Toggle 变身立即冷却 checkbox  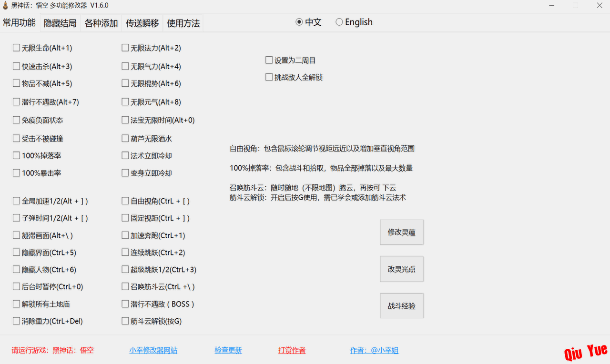pyautogui.click(x=125, y=173)
